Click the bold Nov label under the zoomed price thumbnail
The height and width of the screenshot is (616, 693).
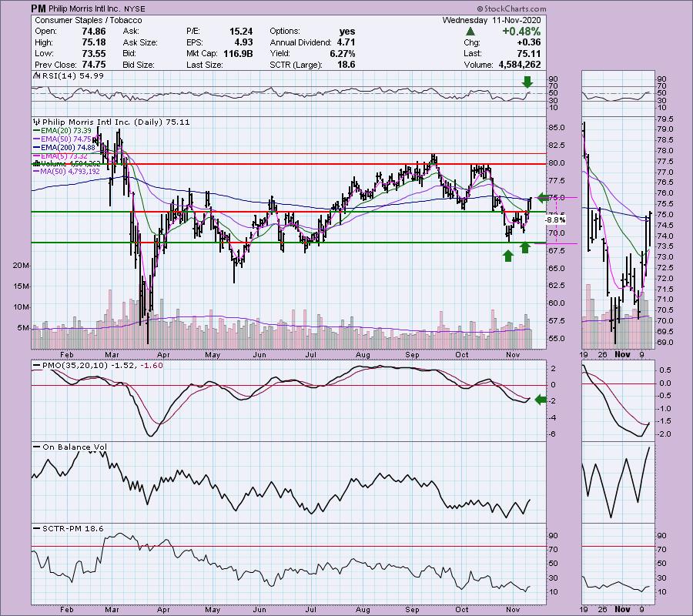point(622,354)
